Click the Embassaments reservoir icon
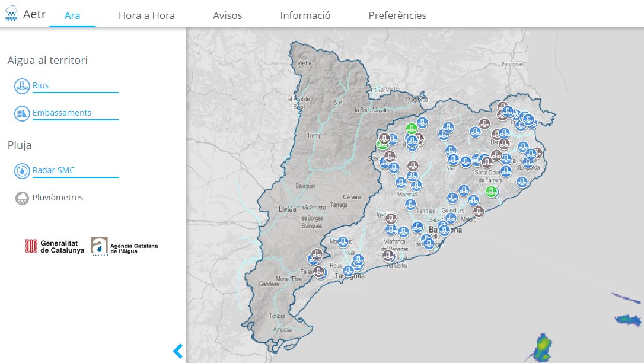The width and height of the screenshot is (644, 363). click(22, 112)
